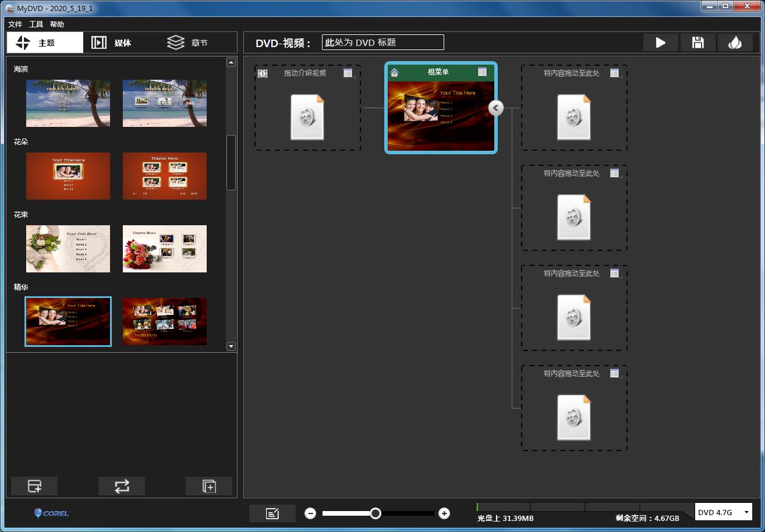
Task: Click the zoom in plus icon
Action: pos(444,513)
